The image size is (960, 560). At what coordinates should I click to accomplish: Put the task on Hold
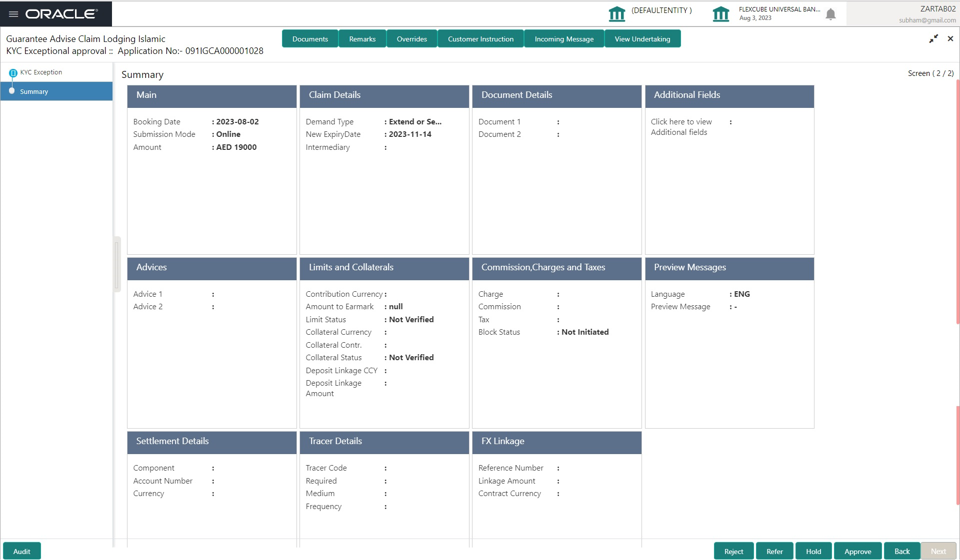click(813, 552)
